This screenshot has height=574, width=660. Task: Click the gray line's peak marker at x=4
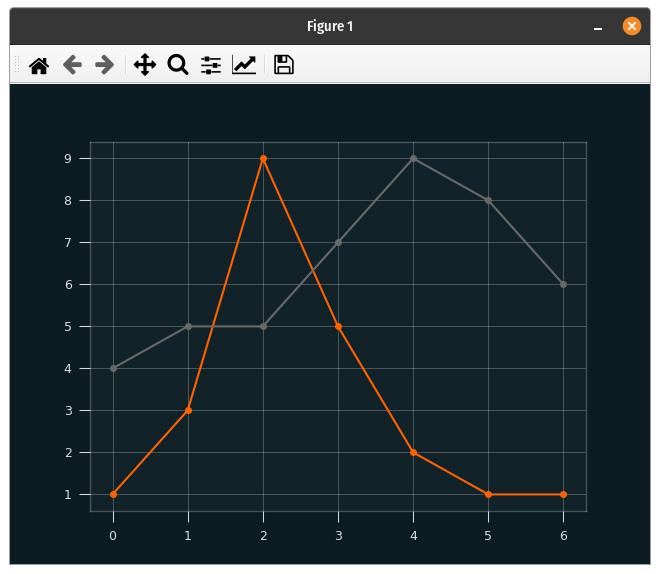click(x=413, y=159)
